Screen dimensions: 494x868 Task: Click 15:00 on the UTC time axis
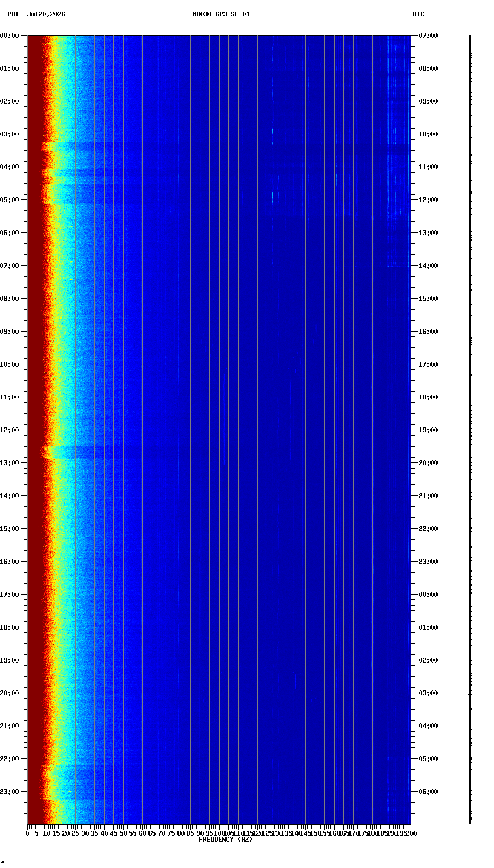pyautogui.click(x=428, y=299)
